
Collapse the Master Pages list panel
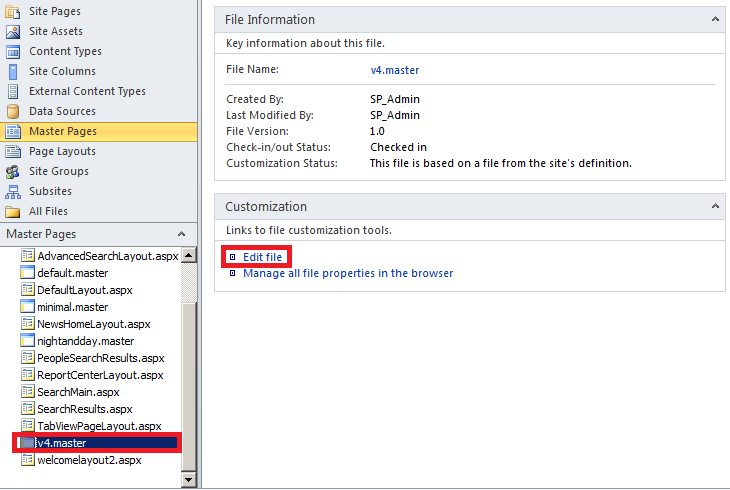tap(182, 234)
